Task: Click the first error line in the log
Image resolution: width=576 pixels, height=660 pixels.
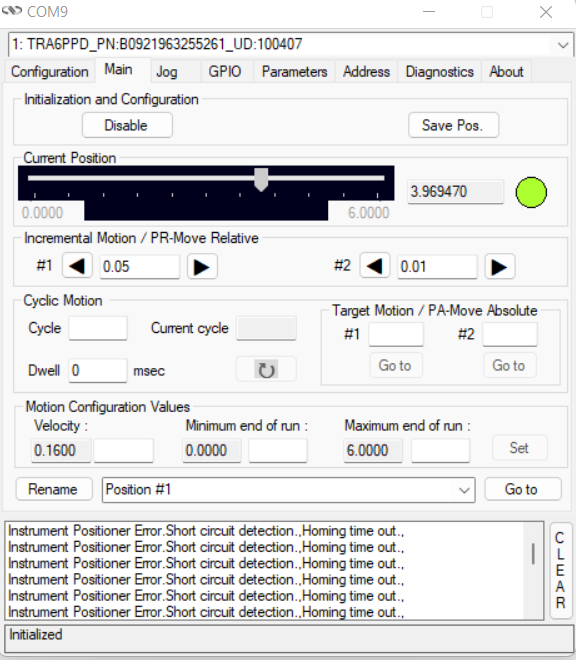Action: coord(206,531)
